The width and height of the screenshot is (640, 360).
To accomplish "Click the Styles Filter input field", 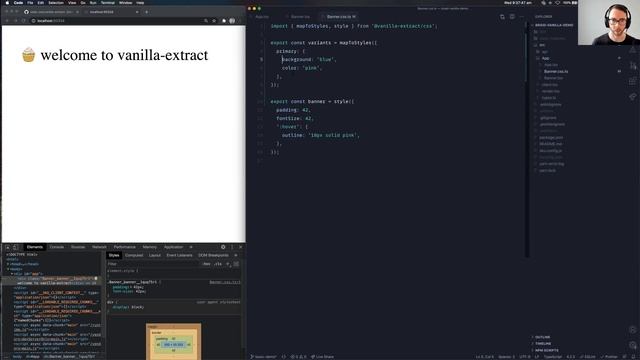I will pyautogui.click(x=153, y=264).
